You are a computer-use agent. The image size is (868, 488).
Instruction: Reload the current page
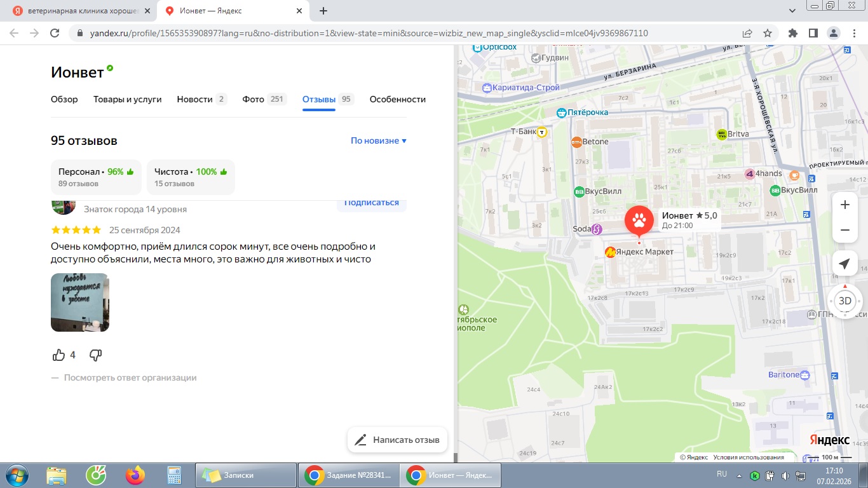[55, 33]
